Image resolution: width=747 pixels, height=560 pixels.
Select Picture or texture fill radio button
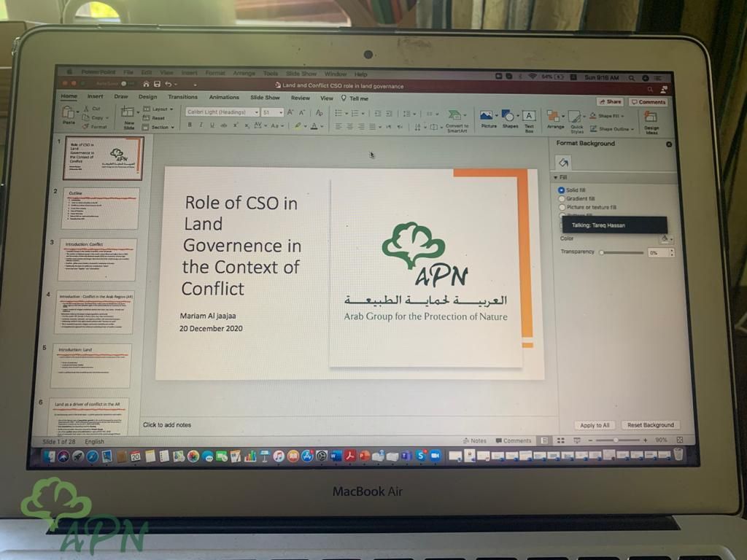pyautogui.click(x=562, y=207)
